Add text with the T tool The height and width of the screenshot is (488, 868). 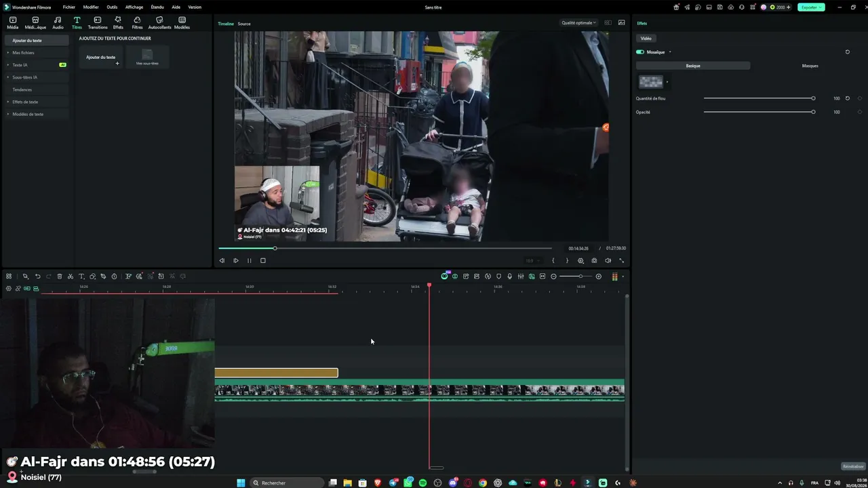click(x=81, y=277)
